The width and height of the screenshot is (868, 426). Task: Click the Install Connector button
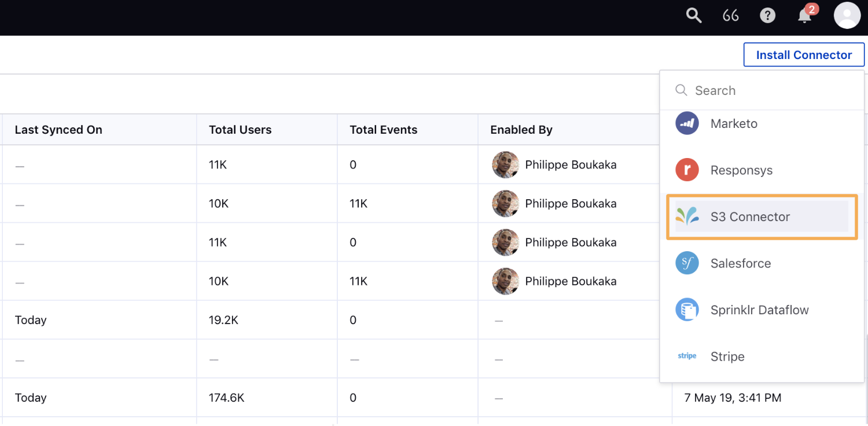(x=804, y=54)
